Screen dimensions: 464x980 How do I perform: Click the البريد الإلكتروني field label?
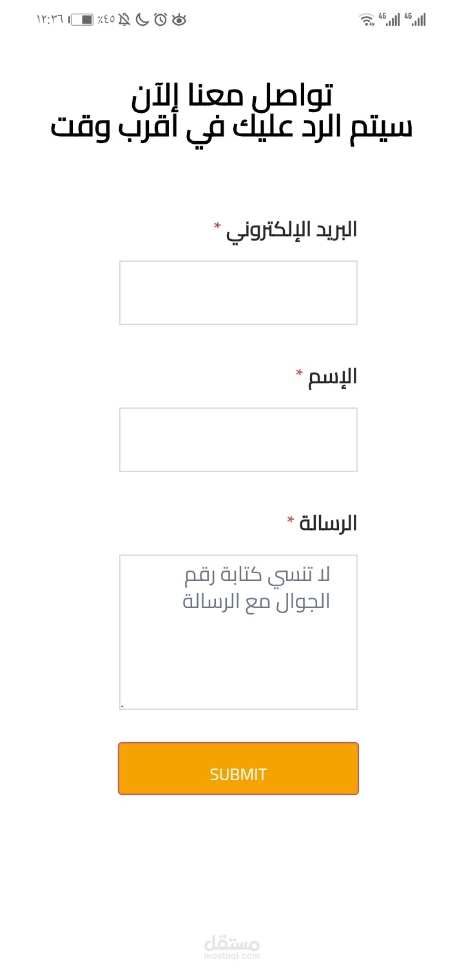click(x=291, y=230)
